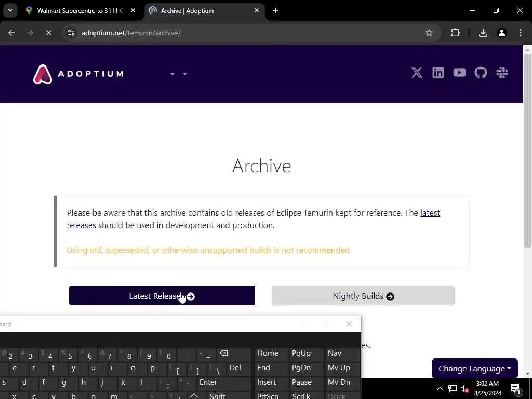Tap the '5' key on on-screen keyboard
The width and height of the screenshot is (532, 399).
(x=68, y=354)
